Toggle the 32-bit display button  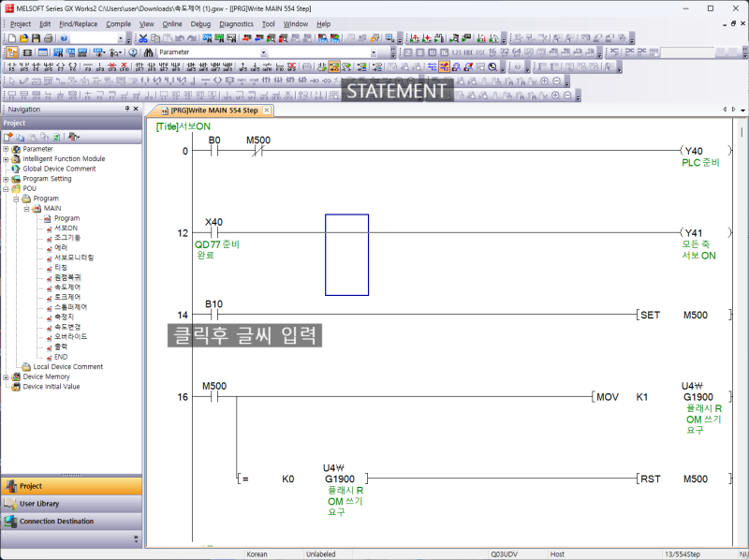(x=505, y=52)
